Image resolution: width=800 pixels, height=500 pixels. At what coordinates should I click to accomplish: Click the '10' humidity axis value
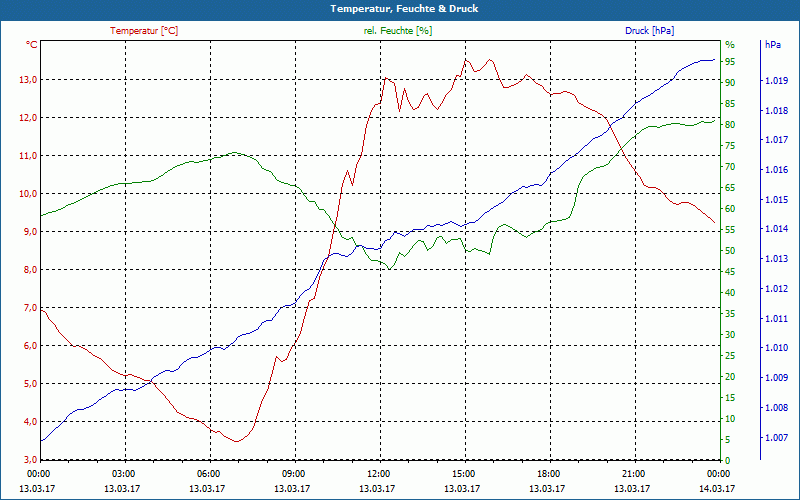tap(730, 419)
